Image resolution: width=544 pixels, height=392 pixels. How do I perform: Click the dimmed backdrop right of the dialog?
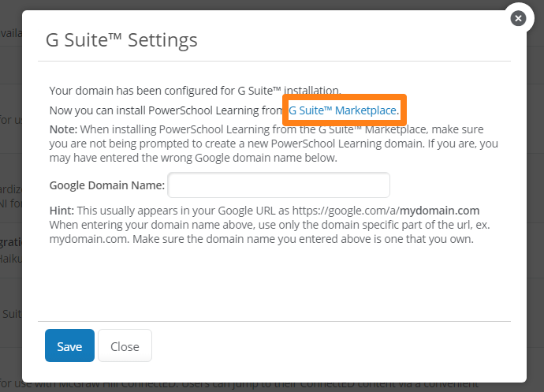[536, 197]
